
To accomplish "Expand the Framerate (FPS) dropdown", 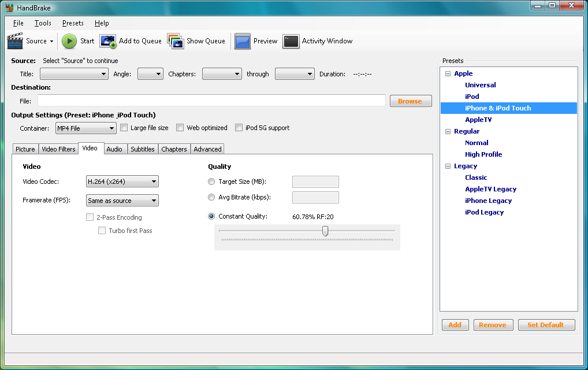I will pyautogui.click(x=122, y=201).
